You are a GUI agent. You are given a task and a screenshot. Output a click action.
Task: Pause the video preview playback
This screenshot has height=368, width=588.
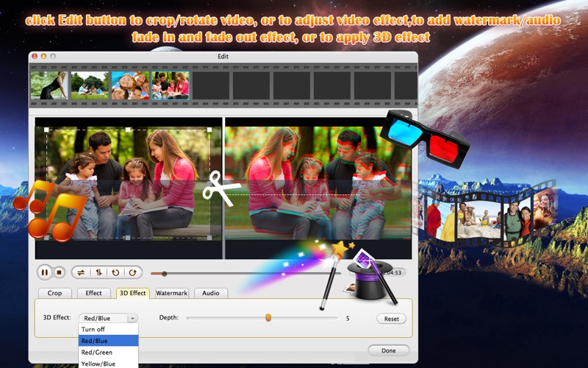45,272
